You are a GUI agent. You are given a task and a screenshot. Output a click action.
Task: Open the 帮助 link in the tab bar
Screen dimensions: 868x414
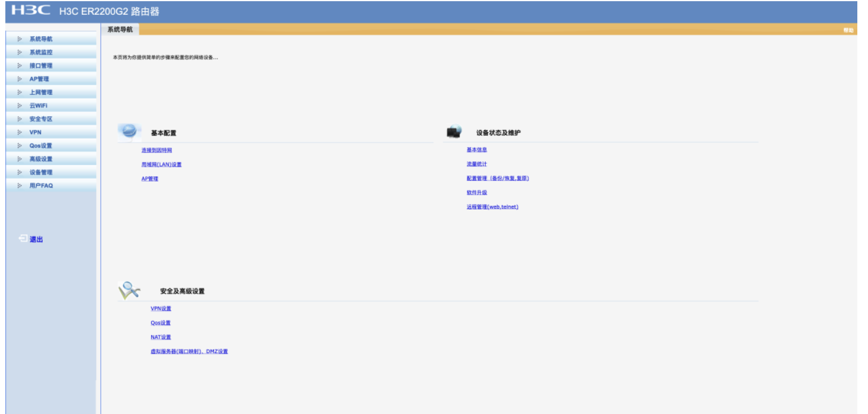[x=848, y=30]
